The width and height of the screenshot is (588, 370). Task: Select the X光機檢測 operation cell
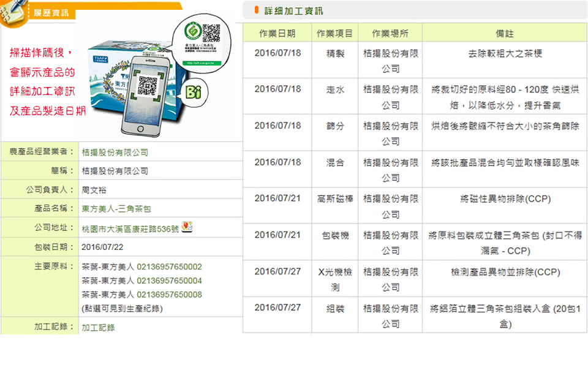click(335, 279)
